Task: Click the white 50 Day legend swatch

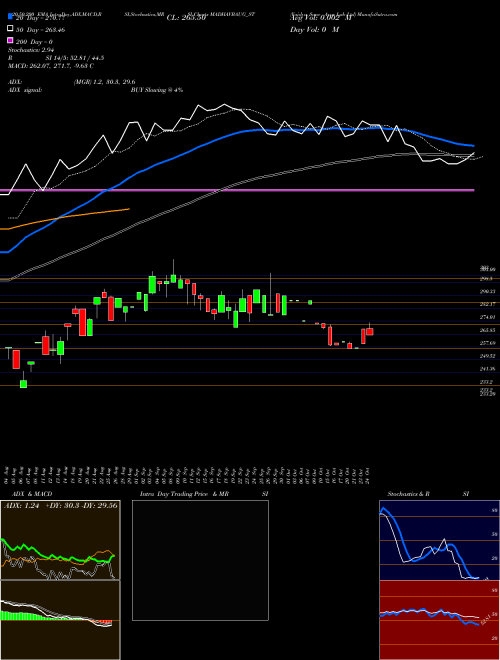Action: [x=10, y=29]
